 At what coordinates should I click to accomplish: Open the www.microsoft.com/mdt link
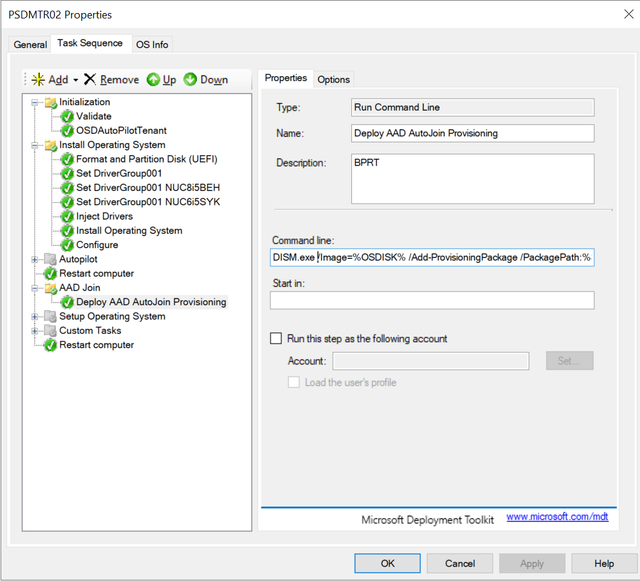pos(557,516)
